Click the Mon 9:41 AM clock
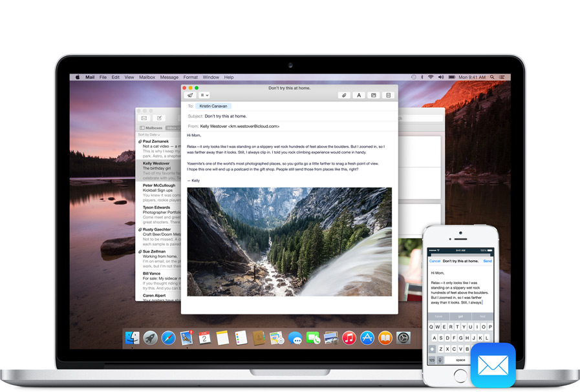This screenshot has height=392, width=580. 472,77
